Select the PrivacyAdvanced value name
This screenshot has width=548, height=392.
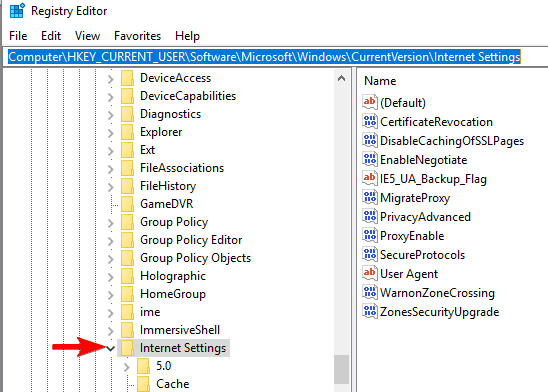[425, 217]
